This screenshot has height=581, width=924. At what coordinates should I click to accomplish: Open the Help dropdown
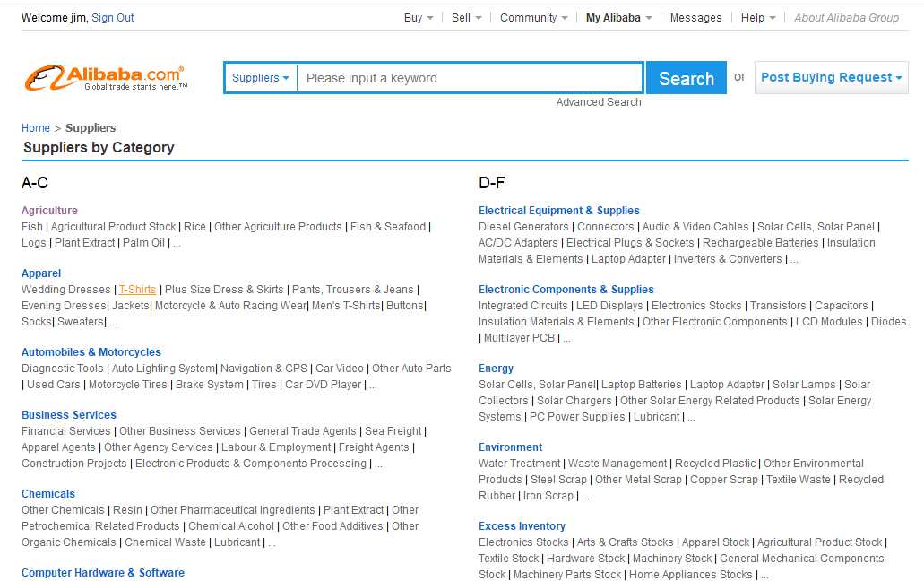click(758, 18)
